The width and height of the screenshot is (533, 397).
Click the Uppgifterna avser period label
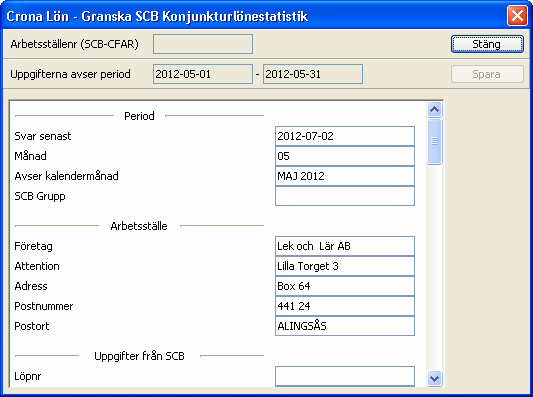tap(70, 74)
